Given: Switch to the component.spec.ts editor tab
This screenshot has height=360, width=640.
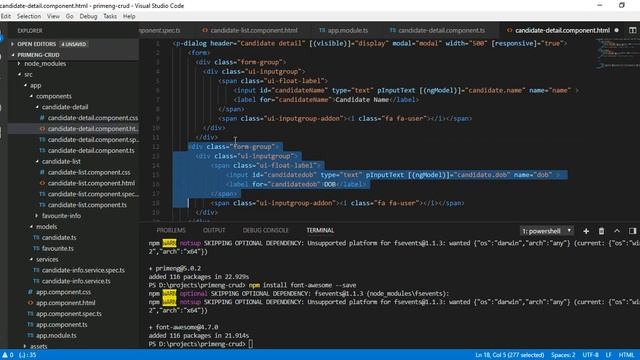Looking at the screenshot, I should (x=160, y=30).
